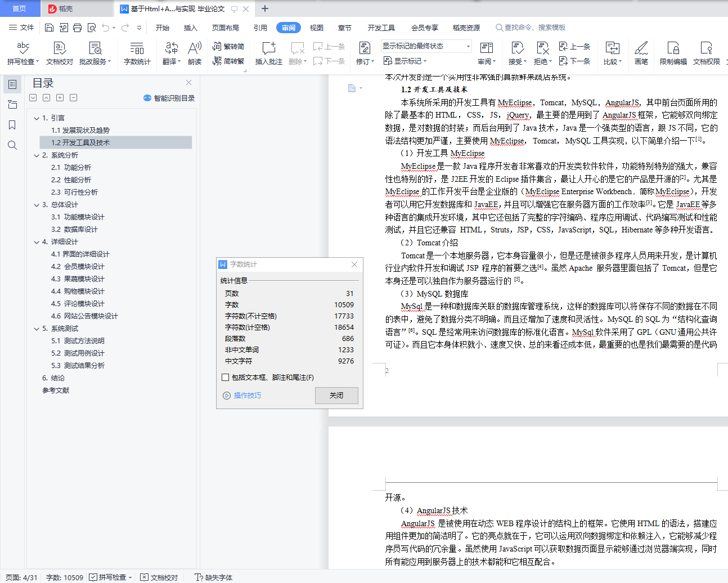The image size is (728, 583).
Task: Click the up-chevron box icon in the 目录 panel
Action: coord(47,98)
